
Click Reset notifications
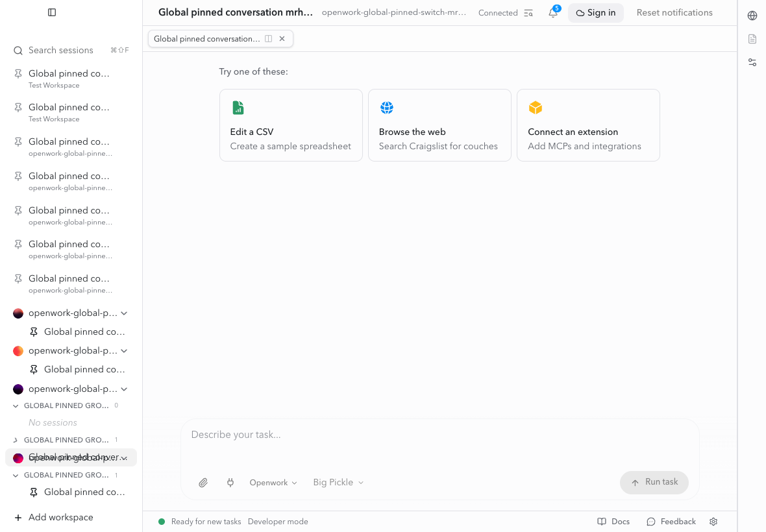(674, 13)
